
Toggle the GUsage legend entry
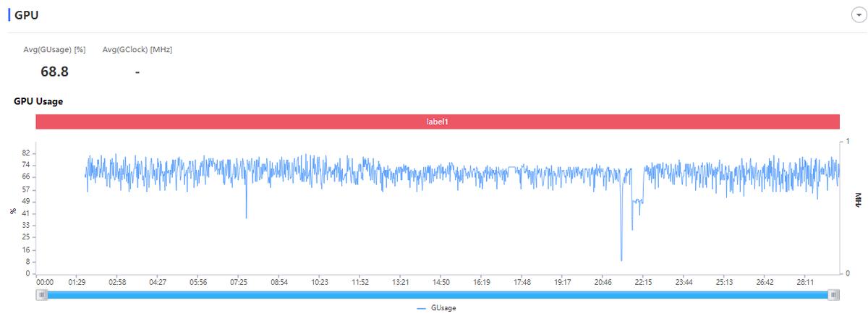click(x=436, y=308)
